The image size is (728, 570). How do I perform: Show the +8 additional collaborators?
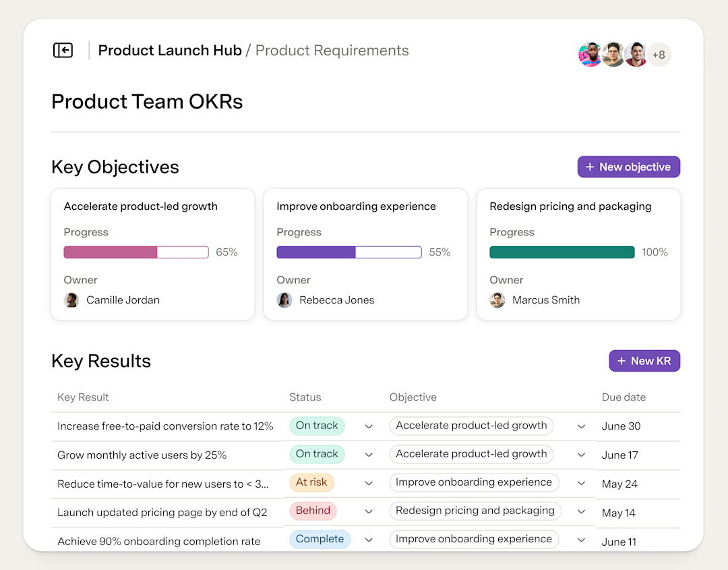tap(659, 55)
